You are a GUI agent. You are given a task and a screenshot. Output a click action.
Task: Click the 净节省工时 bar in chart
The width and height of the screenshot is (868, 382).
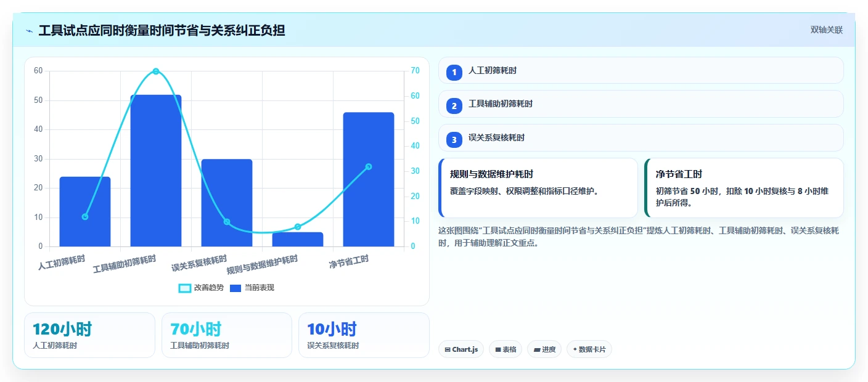click(x=369, y=179)
